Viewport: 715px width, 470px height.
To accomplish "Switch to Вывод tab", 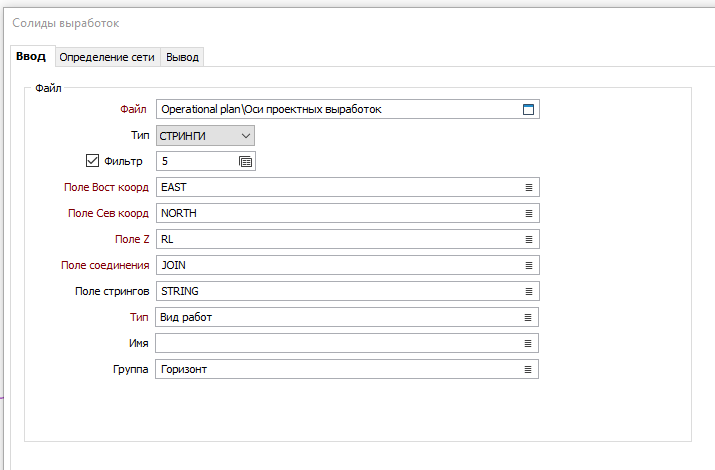I will [x=182, y=57].
